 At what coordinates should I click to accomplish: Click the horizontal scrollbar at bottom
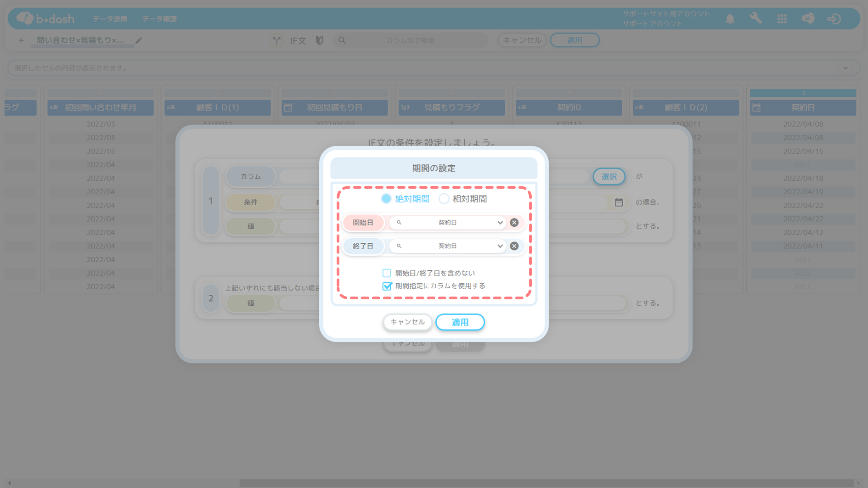547,483
